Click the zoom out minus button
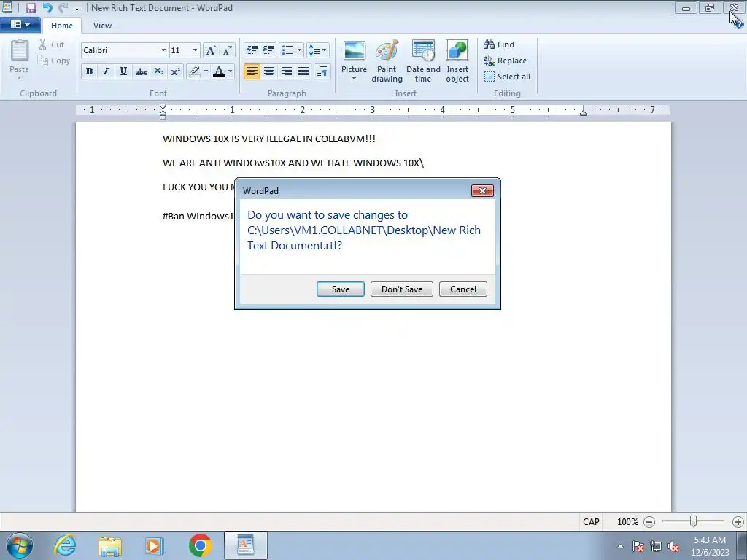This screenshot has width=747, height=560. 649,522
